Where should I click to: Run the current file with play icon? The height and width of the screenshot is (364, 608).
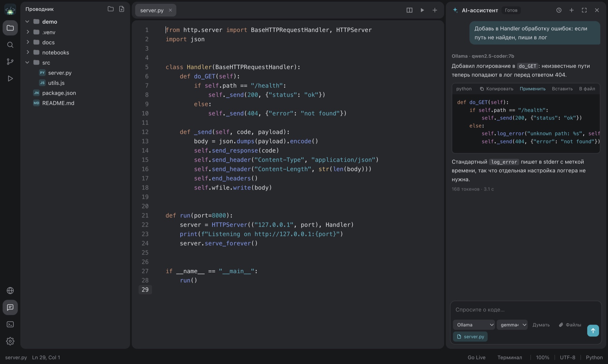point(422,10)
